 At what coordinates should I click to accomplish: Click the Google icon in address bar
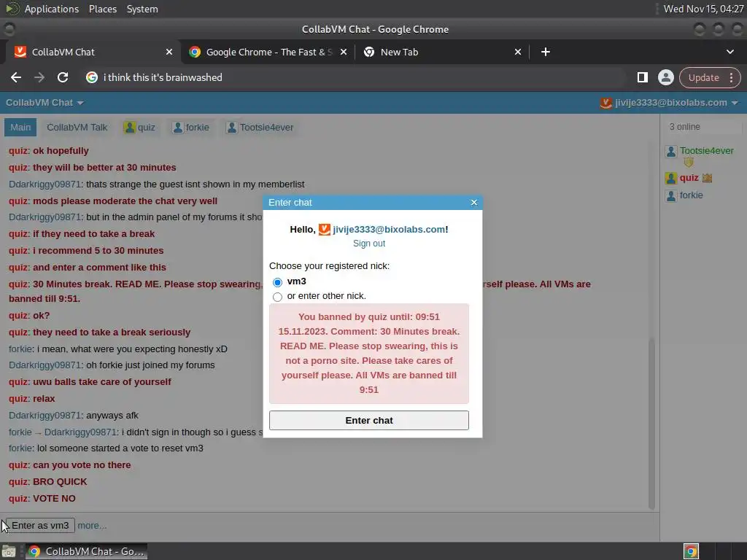(92, 77)
